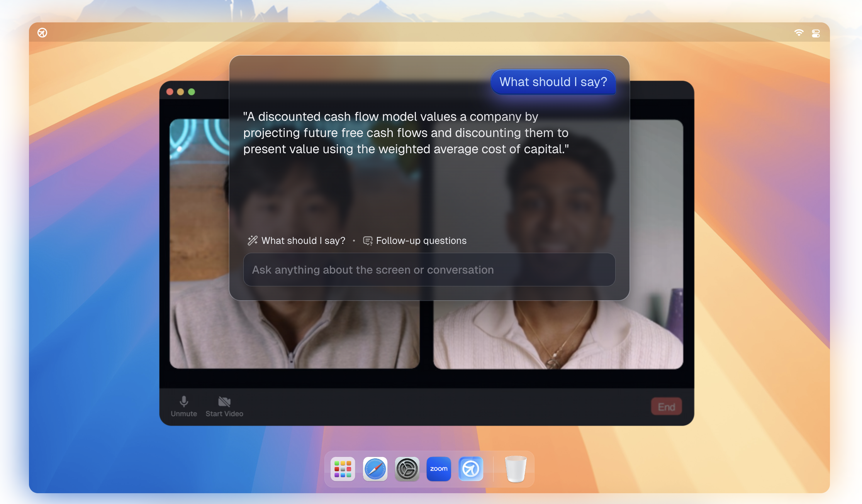Click the Cluely logo in the menu bar

42,33
